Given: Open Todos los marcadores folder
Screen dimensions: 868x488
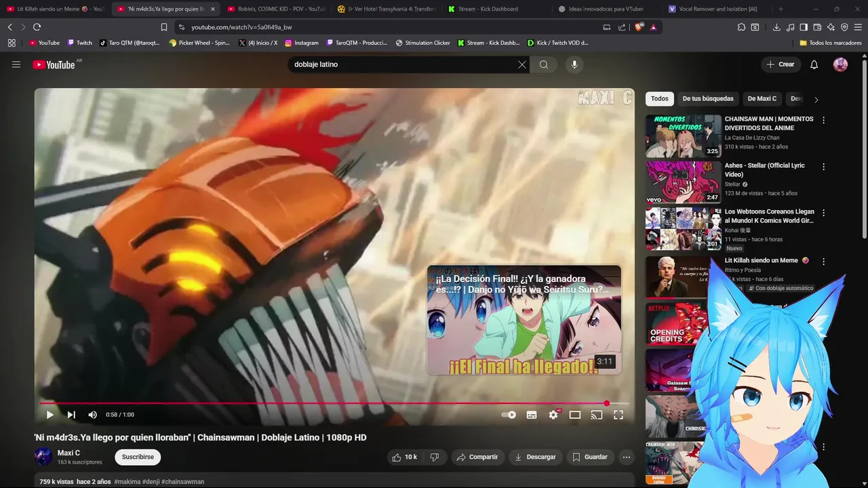Looking at the screenshot, I should [831, 43].
